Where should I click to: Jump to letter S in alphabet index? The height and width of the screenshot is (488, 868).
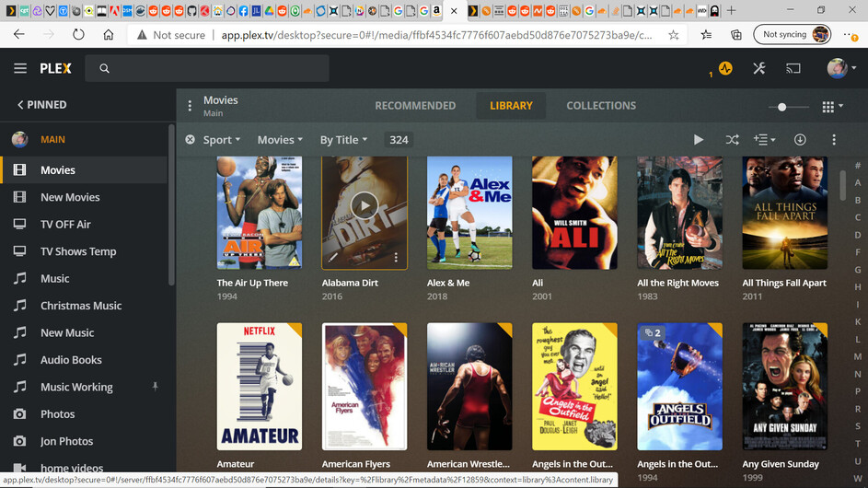[x=858, y=426]
